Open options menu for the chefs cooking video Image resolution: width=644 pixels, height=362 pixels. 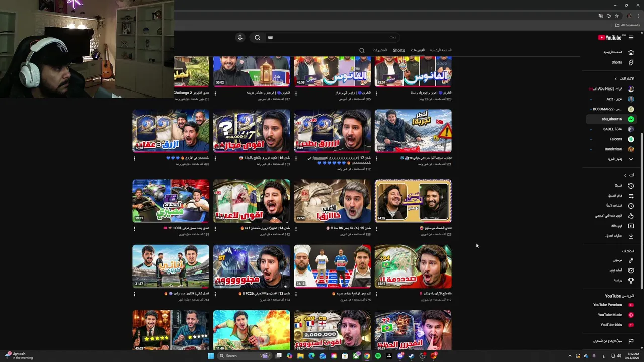296,294
